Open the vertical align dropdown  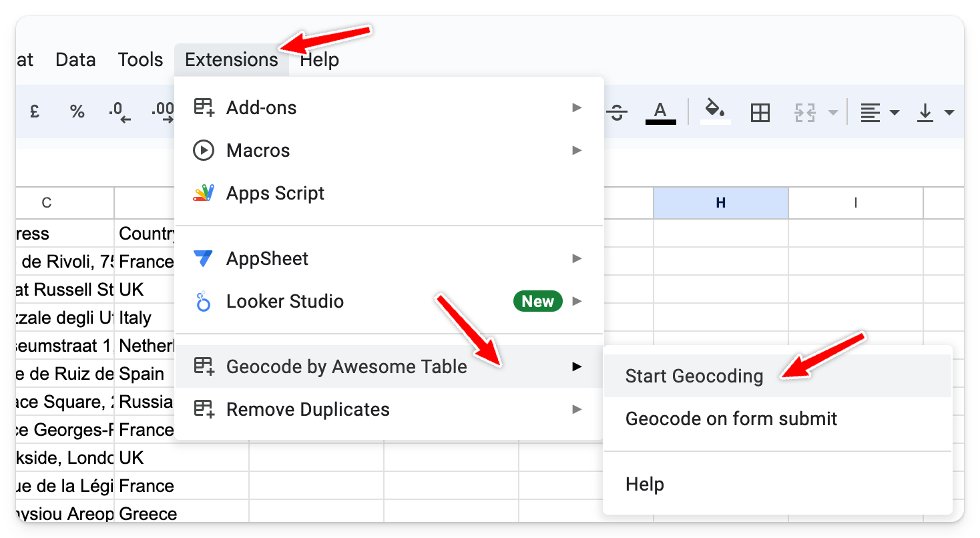pos(935,113)
